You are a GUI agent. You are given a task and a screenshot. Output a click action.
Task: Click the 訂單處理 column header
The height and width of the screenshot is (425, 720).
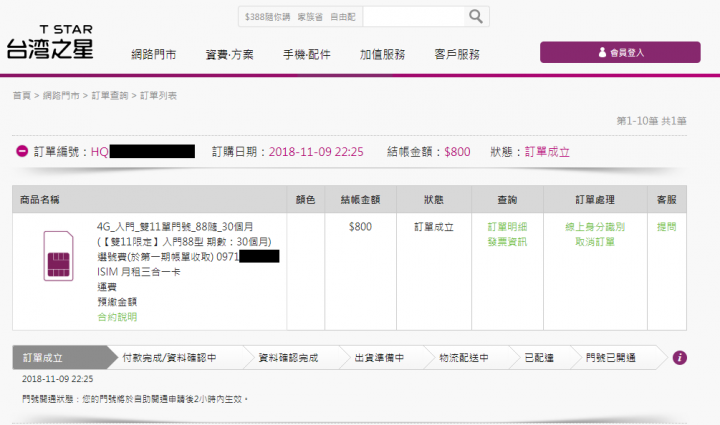click(x=595, y=200)
